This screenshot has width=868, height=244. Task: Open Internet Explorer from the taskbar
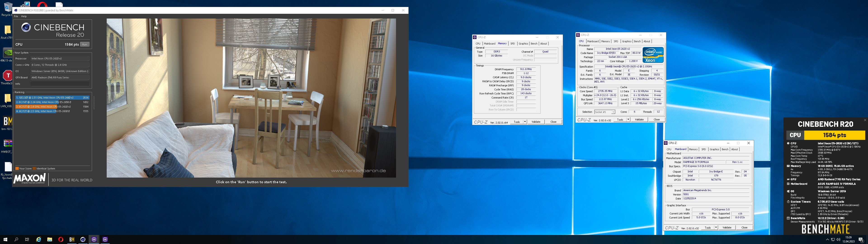38,239
